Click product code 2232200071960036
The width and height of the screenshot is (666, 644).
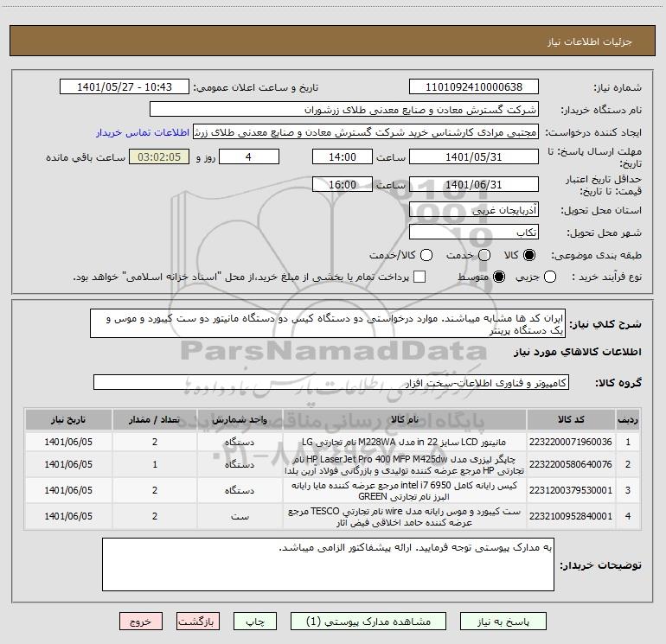point(571,442)
